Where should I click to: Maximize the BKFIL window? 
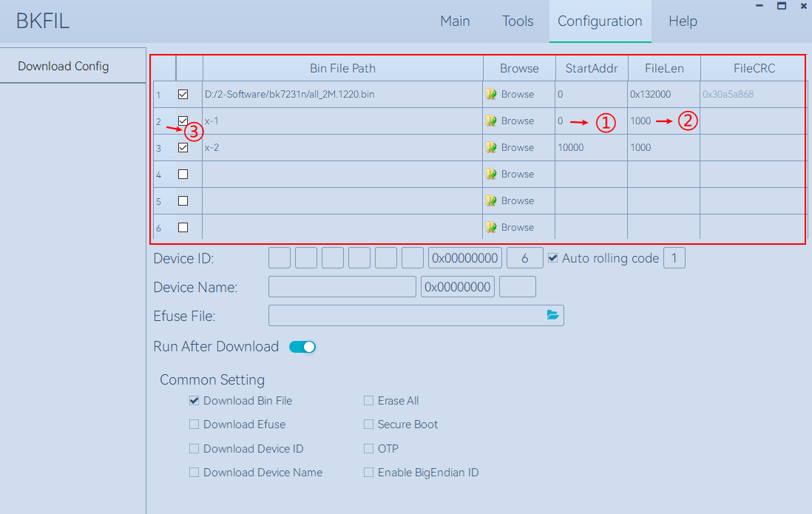tap(782, 6)
